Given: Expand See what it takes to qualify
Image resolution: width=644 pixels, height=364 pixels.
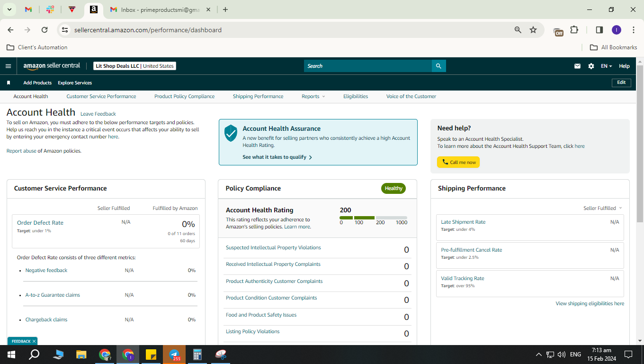Looking at the screenshot, I should coord(277,157).
